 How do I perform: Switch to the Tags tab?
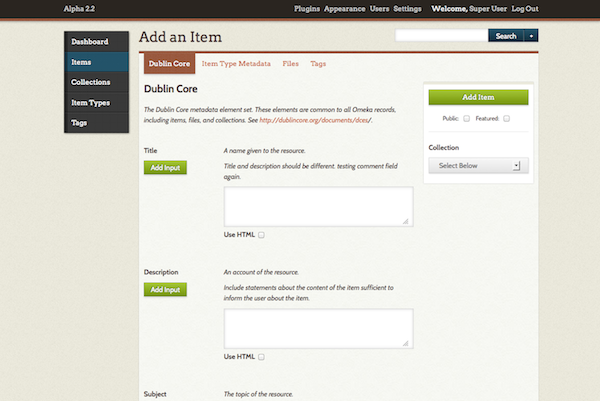[x=318, y=64]
